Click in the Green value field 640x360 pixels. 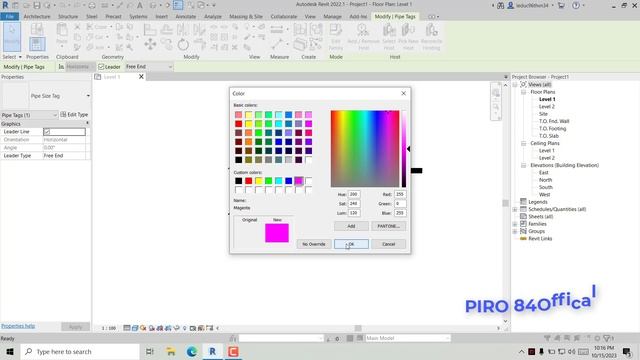coord(400,204)
